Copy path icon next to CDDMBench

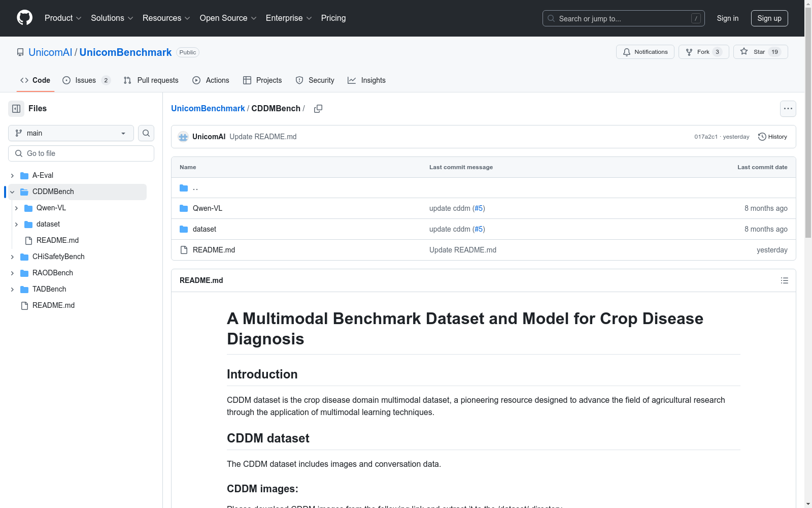point(318,109)
